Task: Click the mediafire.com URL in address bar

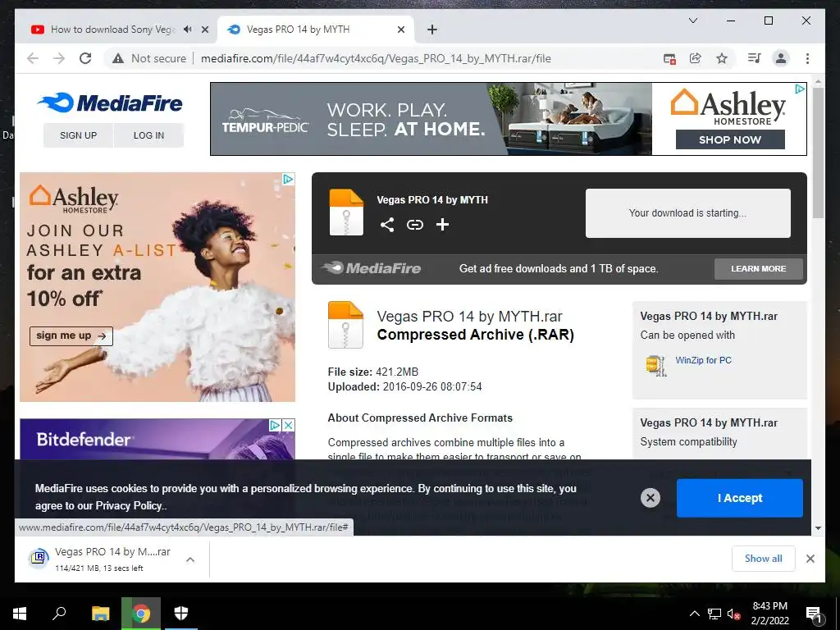Action: [x=376, y=58]
